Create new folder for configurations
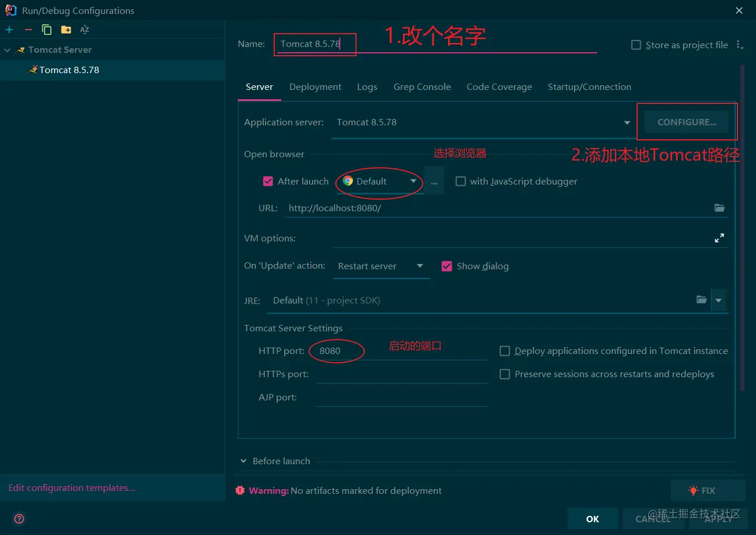 coord(66,30)
